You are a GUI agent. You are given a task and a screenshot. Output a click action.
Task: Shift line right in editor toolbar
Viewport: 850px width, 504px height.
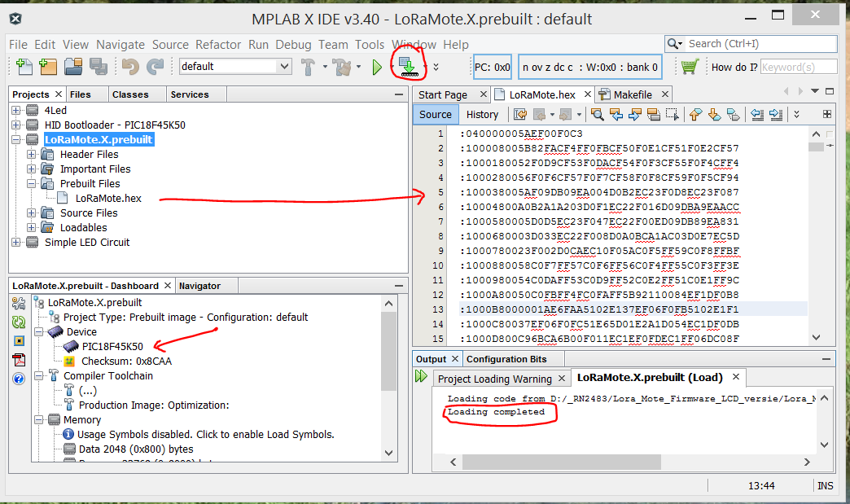click(776, 114)
